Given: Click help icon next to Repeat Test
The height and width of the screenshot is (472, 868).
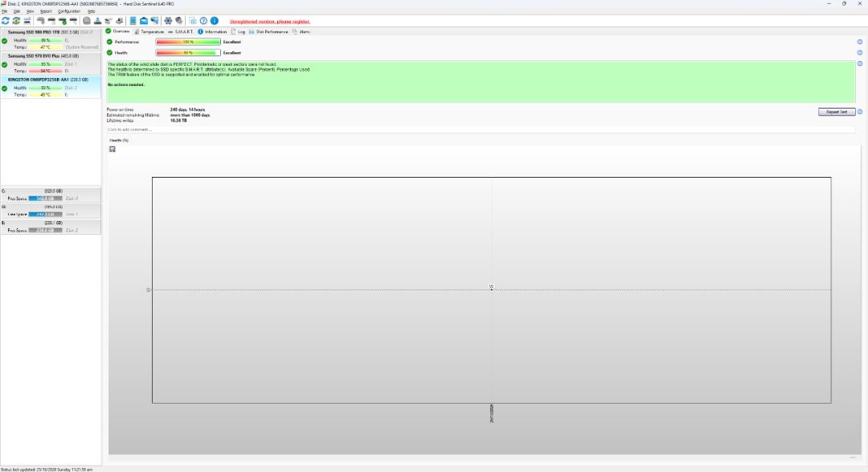Looking at the screenshot, I should (860, 112).
